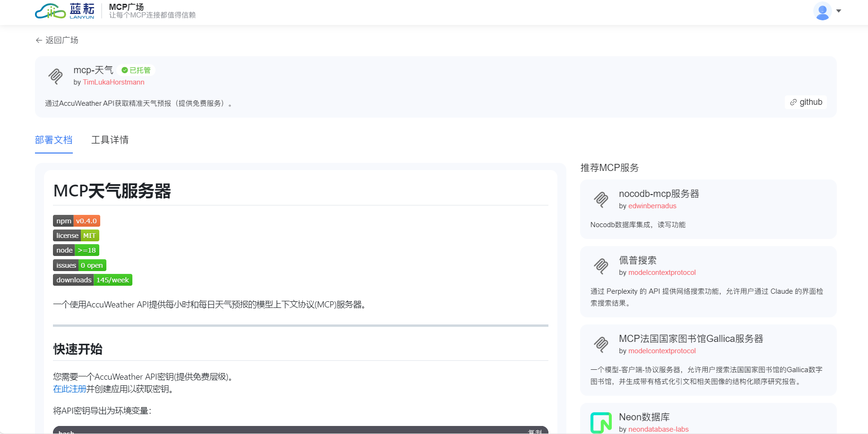This screenshot has height=434, width=868.
Task: Open Neon数据库 card title
Action: click(644, 417)
